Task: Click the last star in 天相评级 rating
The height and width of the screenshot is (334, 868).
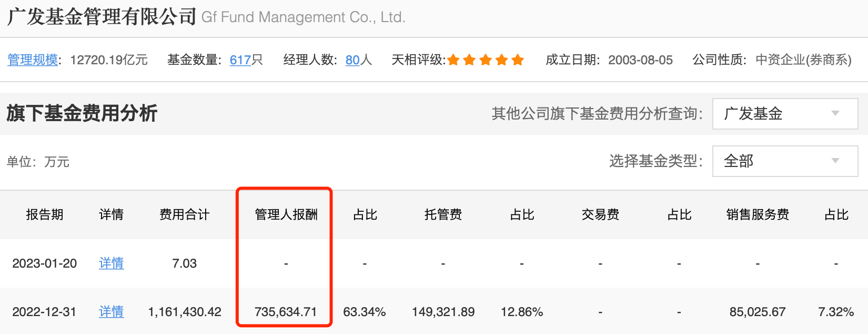Action: [x=518, y=60]
